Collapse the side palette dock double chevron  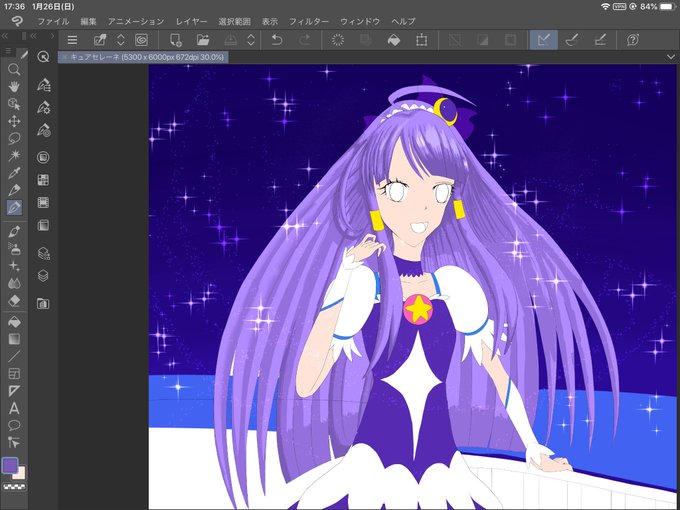[x=33, y=36]
